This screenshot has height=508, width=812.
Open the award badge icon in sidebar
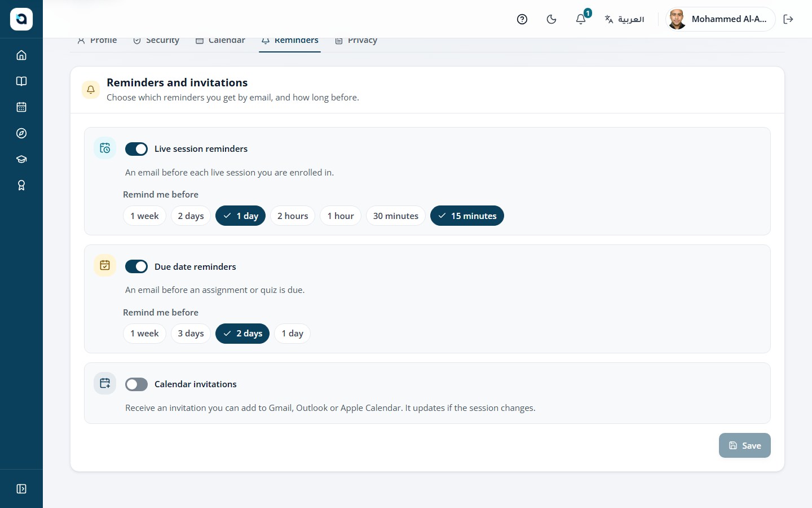21,185
